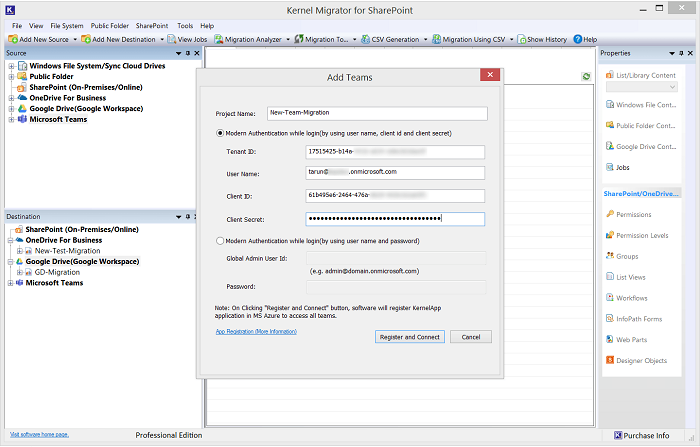Open the Tools menu
The height and width of the screenshot is (447, 700).
[x=185, y=26]
